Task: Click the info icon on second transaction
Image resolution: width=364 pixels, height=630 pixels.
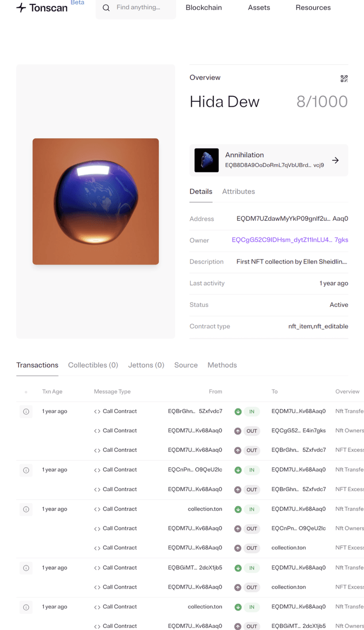Action: click(x=26, y=470)
